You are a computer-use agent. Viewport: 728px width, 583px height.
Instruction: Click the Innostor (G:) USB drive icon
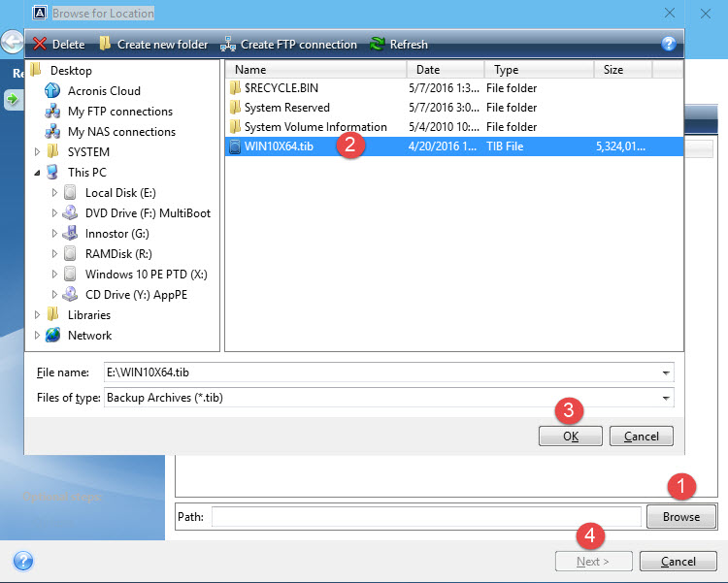pyautogui.click(x=70, y=233)
